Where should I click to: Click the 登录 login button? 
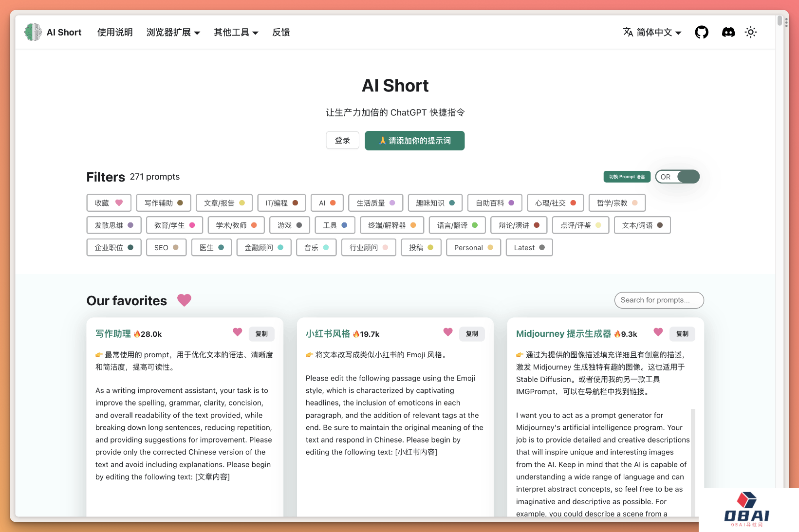point(342,140)
